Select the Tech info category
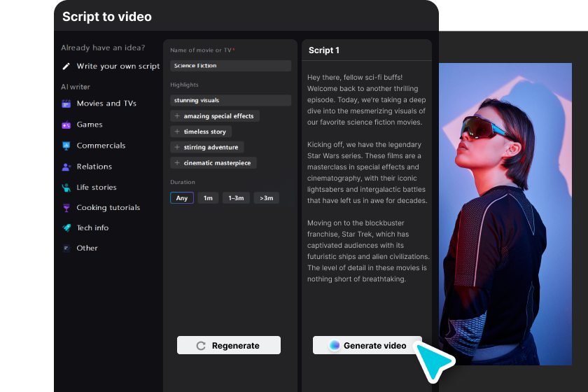Screen dimensions: 588x392 point(85,227)
